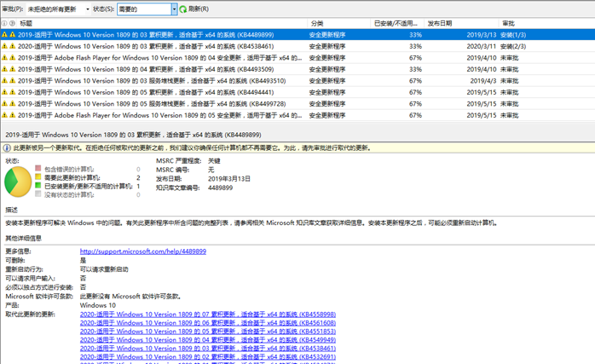This screenshot has height=364, width=595.
Task: Open the 状态 dropdown arrow showing 需要的
Action: click(174, 9)
